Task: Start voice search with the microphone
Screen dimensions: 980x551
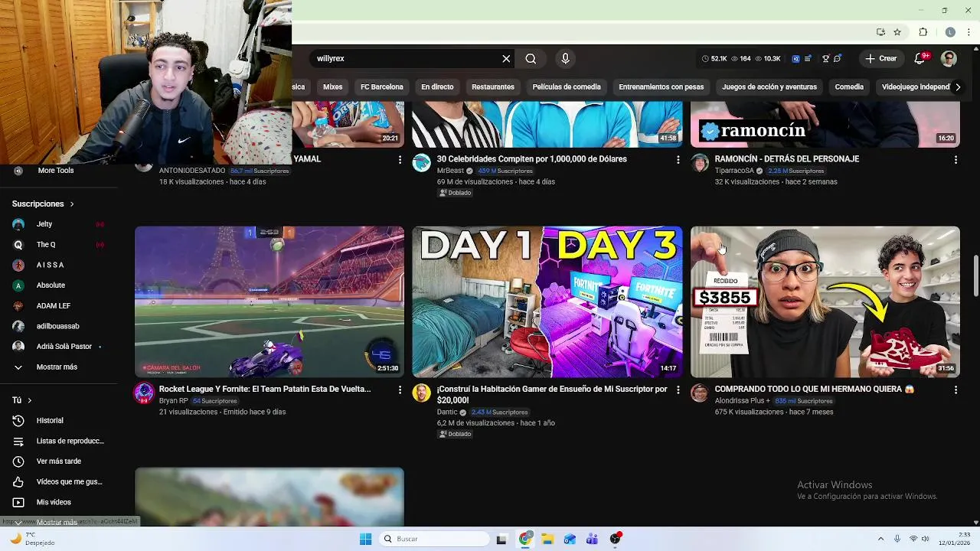Action: (565, 59)
